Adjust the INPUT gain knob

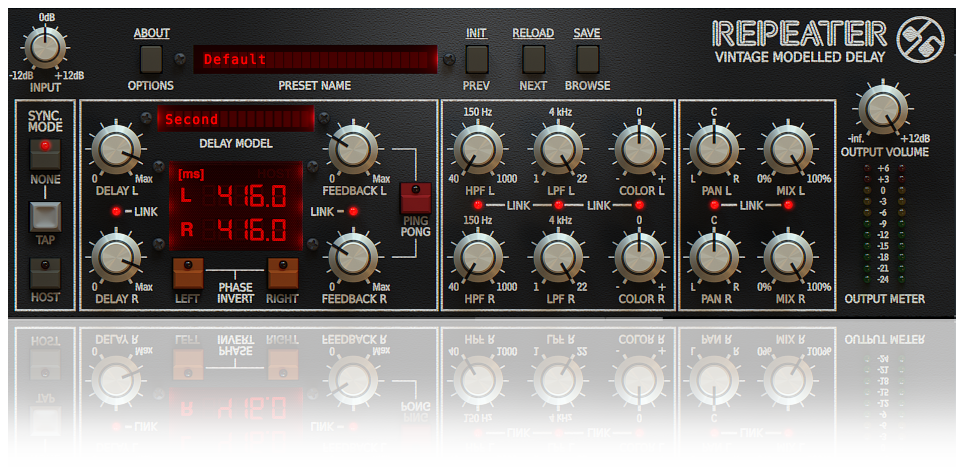click(x=45, y=47)
